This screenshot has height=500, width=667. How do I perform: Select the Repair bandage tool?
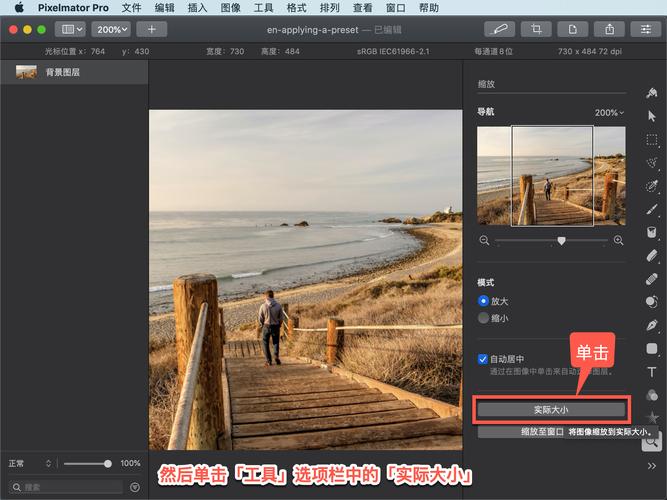click(652, 279)
